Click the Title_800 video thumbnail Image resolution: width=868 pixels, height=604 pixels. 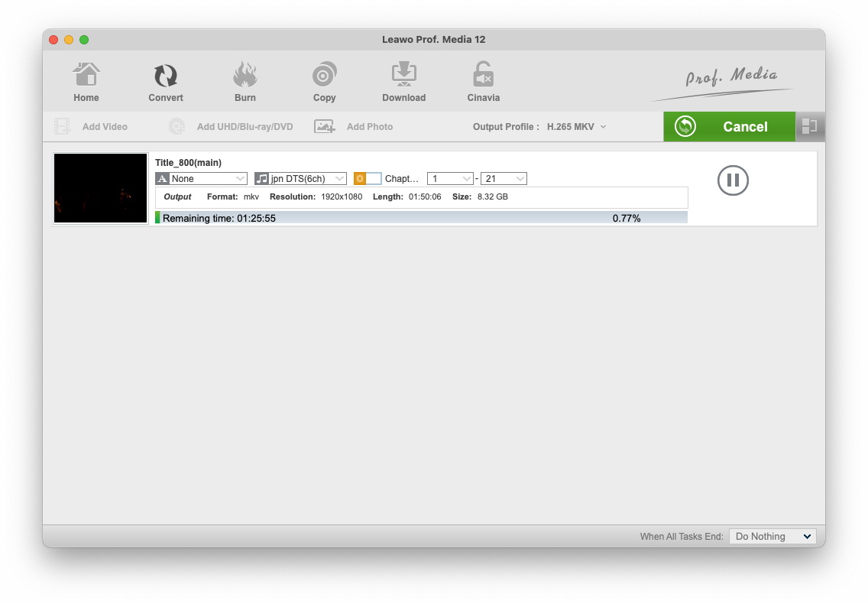point(101,188)
